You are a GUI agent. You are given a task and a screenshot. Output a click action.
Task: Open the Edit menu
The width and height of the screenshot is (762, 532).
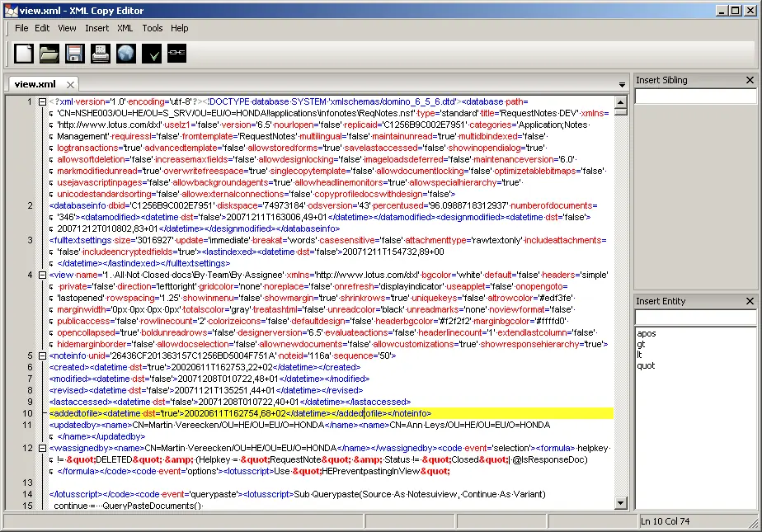point(42,28)
